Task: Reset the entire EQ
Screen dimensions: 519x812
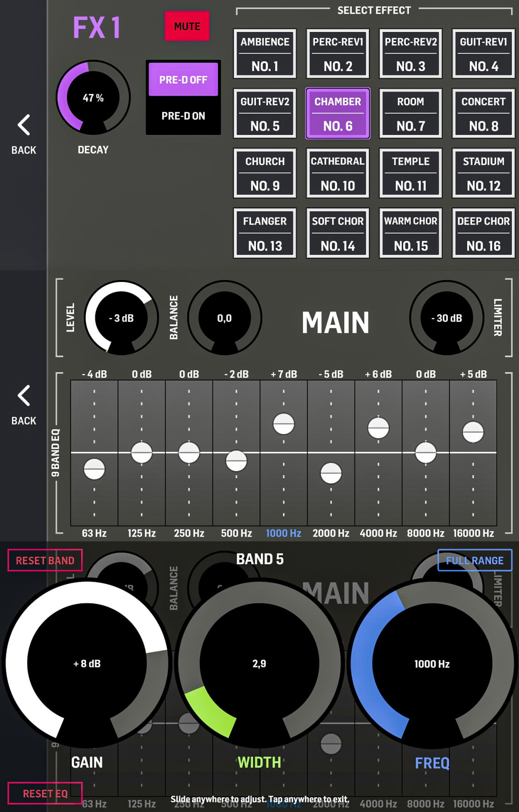Action: pos(45,793)
